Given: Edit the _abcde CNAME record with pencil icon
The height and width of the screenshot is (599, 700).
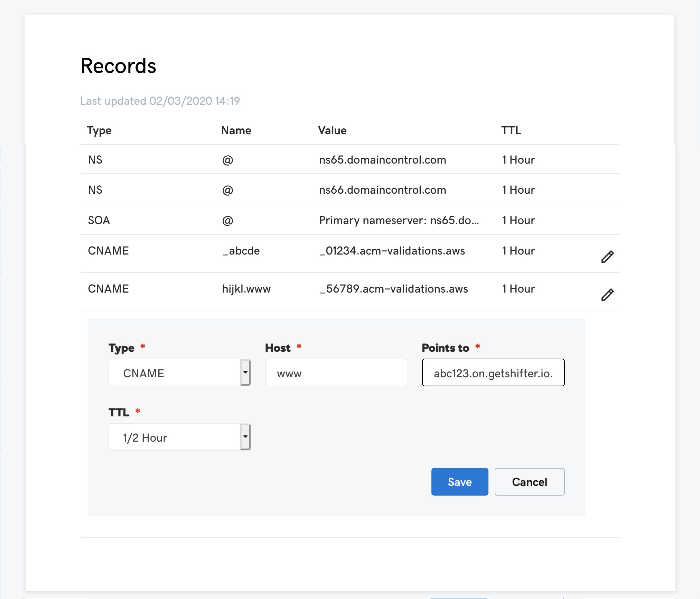Looking at the screenshot, I should 607,257.
